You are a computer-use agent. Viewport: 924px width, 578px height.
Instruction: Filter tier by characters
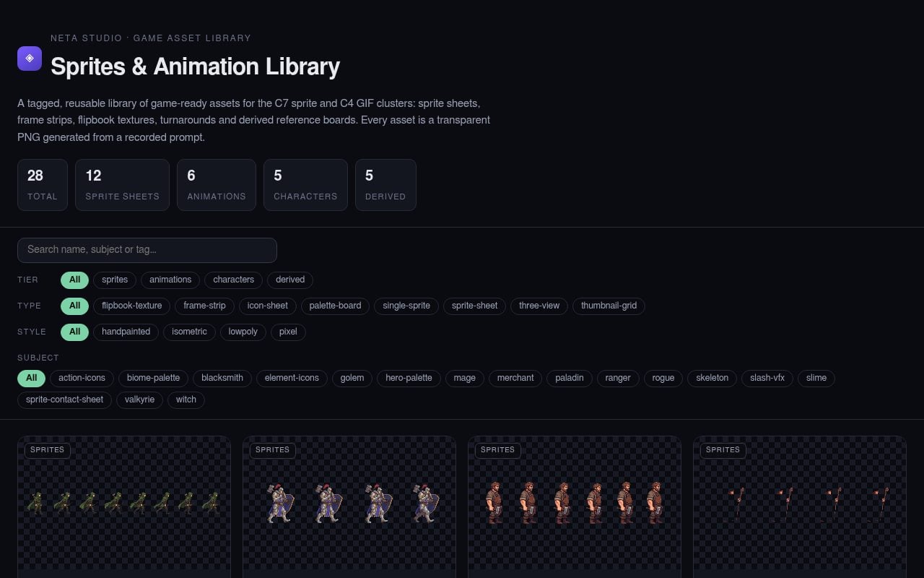tap(233, 280)
